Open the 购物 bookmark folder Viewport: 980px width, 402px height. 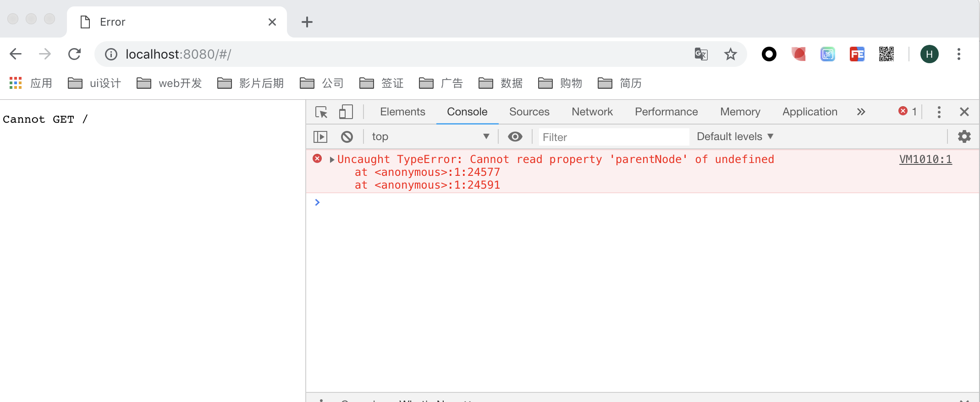pos(560,83)
